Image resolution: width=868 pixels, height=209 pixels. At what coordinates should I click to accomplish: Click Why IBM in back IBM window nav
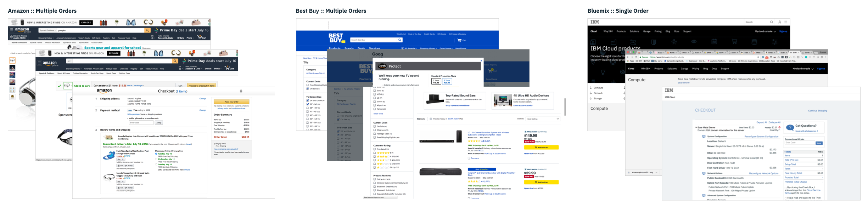point(608,31)
